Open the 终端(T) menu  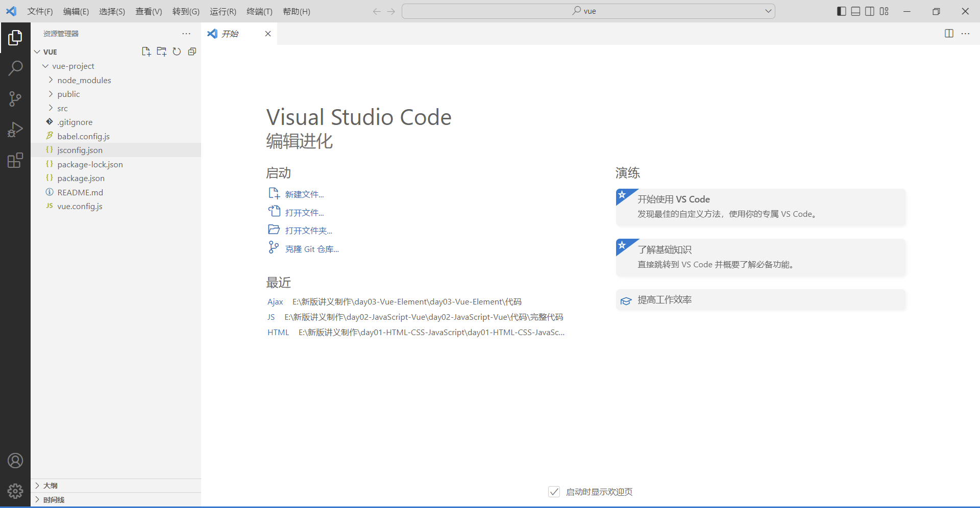[x=259, y=11]
